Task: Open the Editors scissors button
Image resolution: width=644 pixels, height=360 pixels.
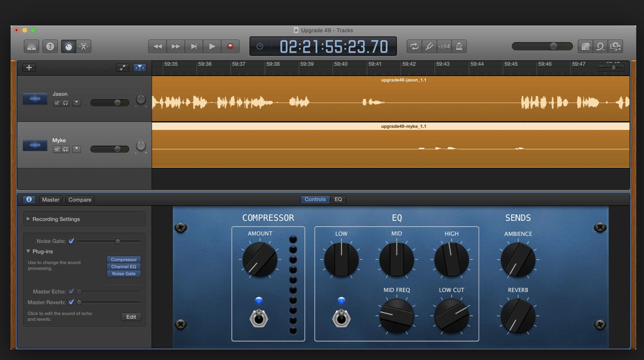Action: coord(84,47)
